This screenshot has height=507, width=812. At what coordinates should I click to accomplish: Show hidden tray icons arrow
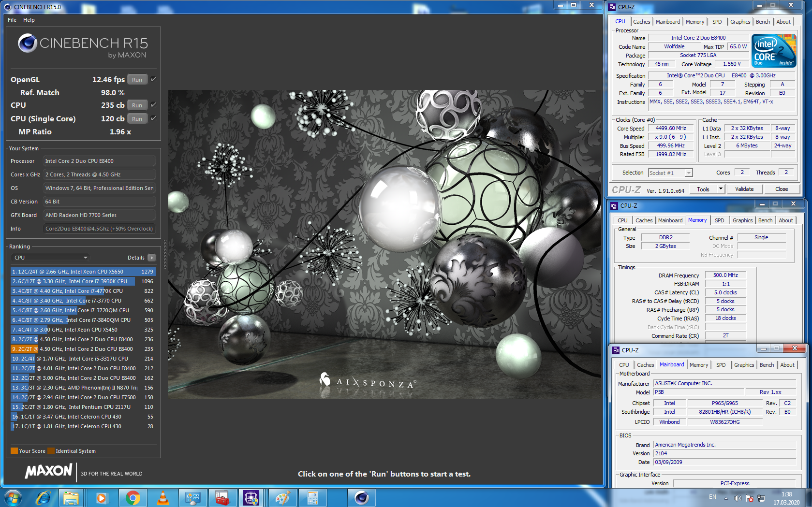click(726, 498)
